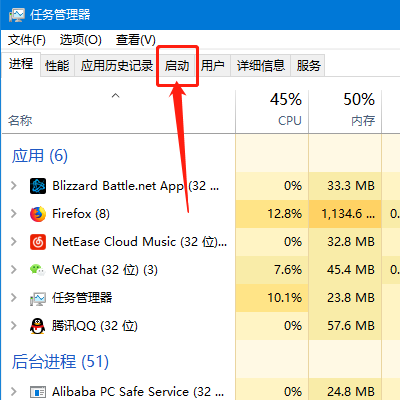This screenshot has width=400, height=400.
Task: Switch to the 性能 tab
Action: [57, 66]
